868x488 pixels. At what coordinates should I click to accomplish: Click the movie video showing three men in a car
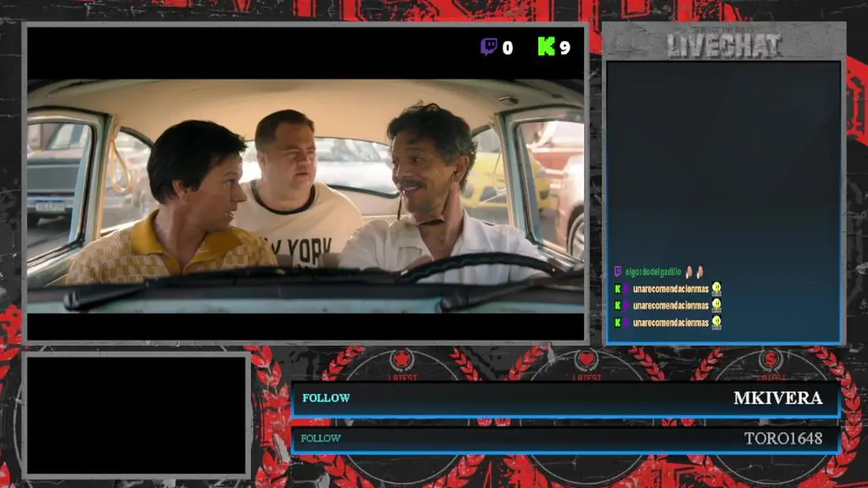click(x=305, y=197)
